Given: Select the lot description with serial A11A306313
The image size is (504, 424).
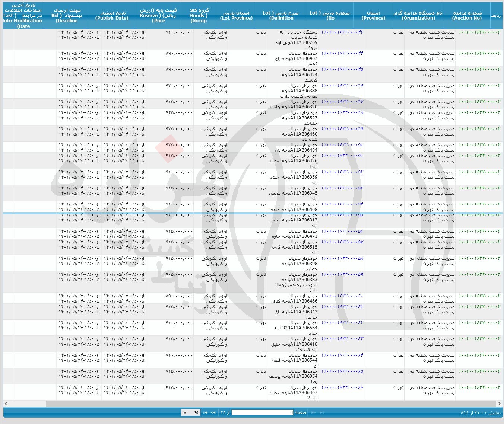Looking at the screenshot, I should tap(294, 220).
